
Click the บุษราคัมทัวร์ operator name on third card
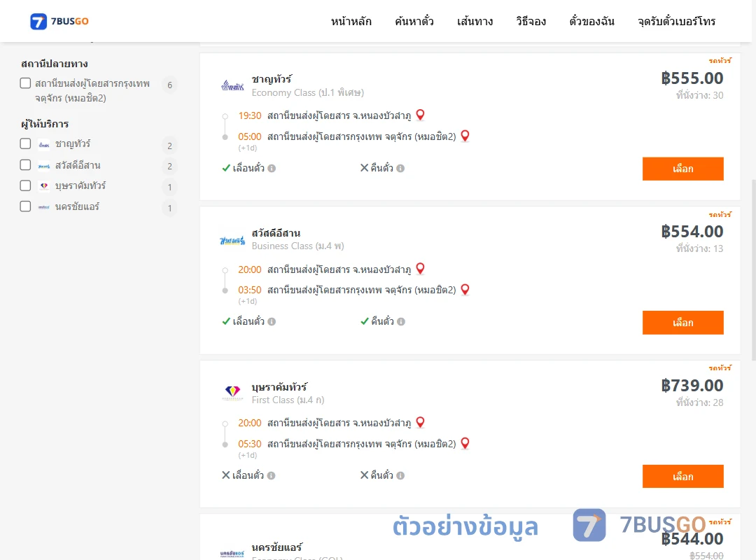tap(279, 386)
